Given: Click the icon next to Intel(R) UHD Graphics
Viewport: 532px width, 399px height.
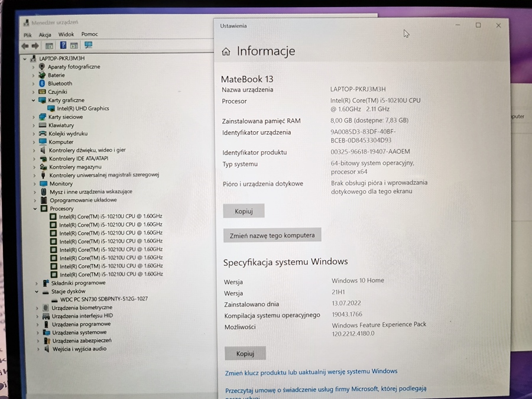Looking at the screenshot, I should click(x=51, y=109).
